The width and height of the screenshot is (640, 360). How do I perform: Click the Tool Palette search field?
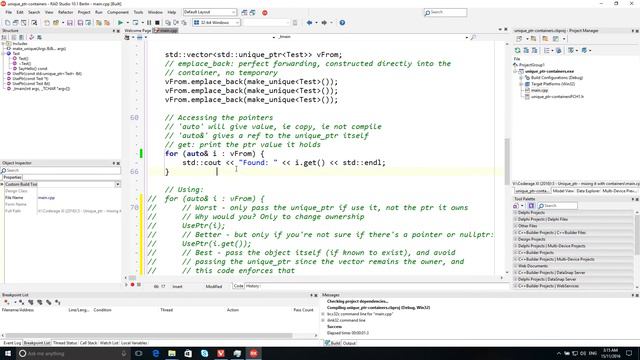click(x=557, y=206)
